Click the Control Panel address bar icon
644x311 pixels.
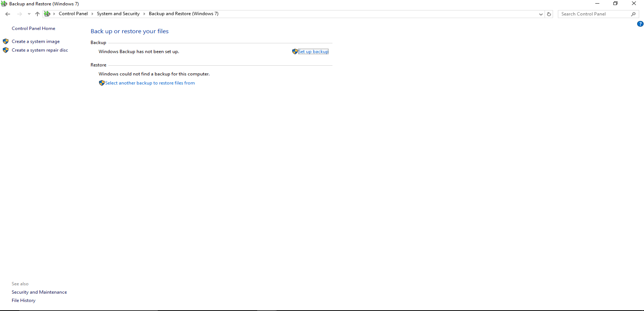pyautogui.click(x=47, y=14)
